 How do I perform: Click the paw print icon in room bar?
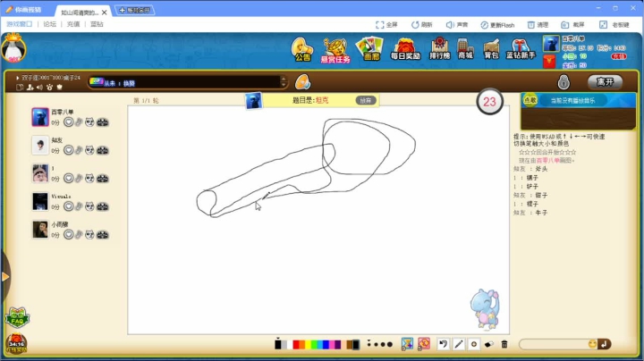point(50,87)
